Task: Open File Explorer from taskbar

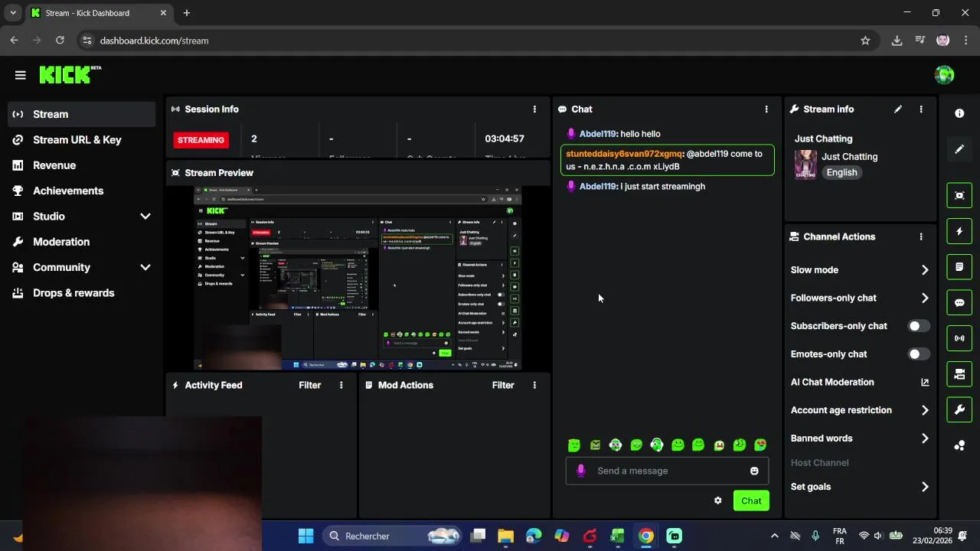Action: pos(505,536)
